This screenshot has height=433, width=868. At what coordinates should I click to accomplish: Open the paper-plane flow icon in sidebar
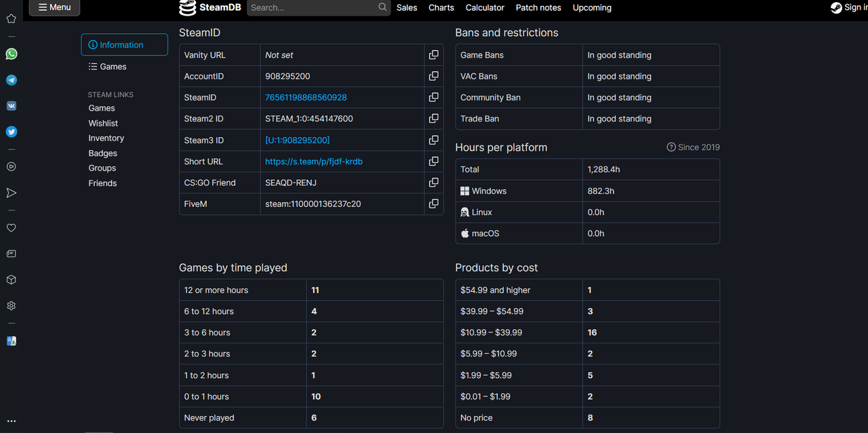click(x=12, y=193)
